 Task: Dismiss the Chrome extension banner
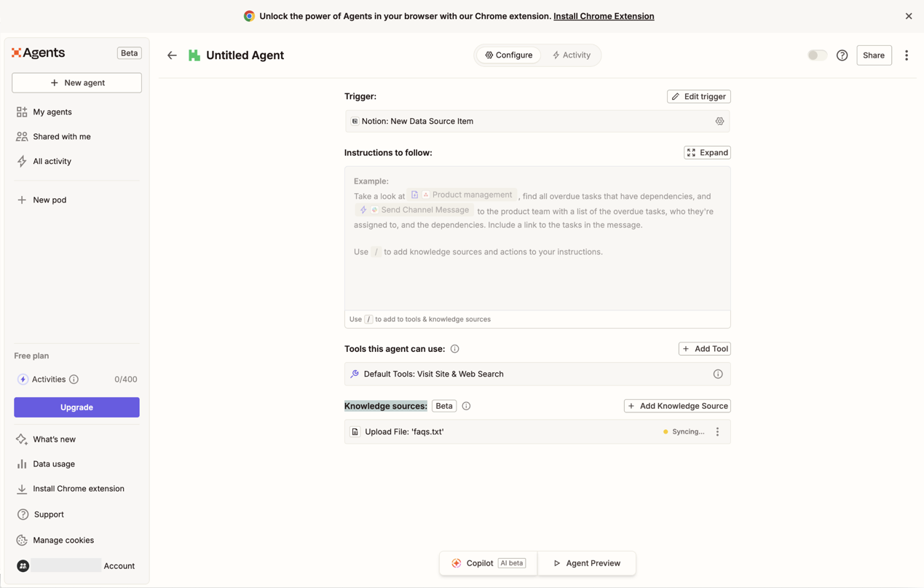pos(908,16)
